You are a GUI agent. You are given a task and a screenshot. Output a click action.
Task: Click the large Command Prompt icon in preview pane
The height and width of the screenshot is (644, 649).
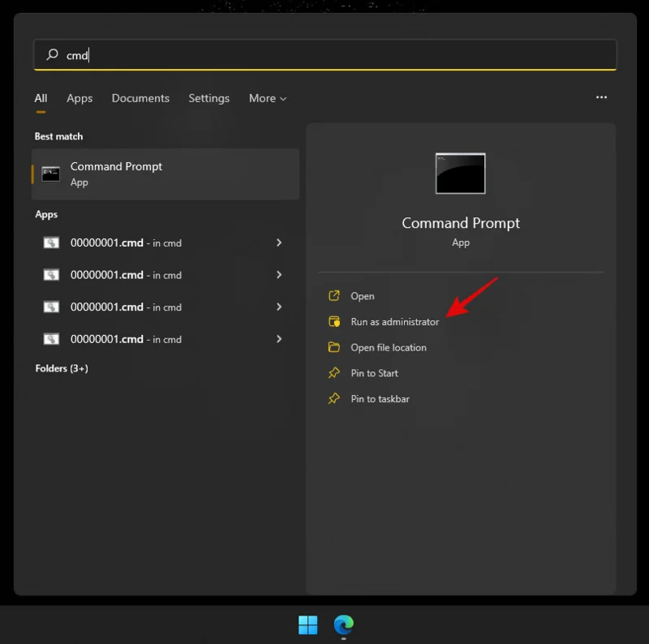point(460,172)
